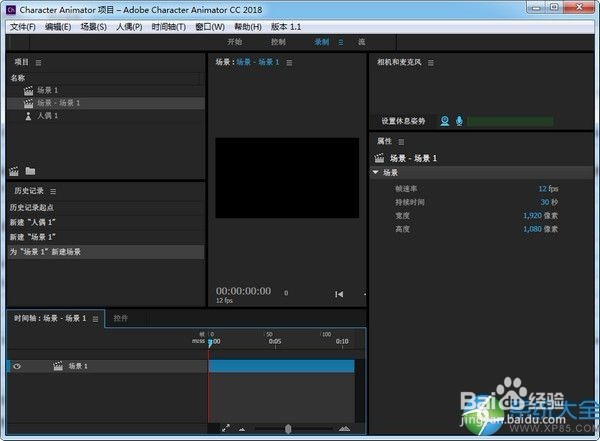
Task: Click the clapperboard icon of 场景 - 场景 1 row
Action: click(x=28, y=103)
